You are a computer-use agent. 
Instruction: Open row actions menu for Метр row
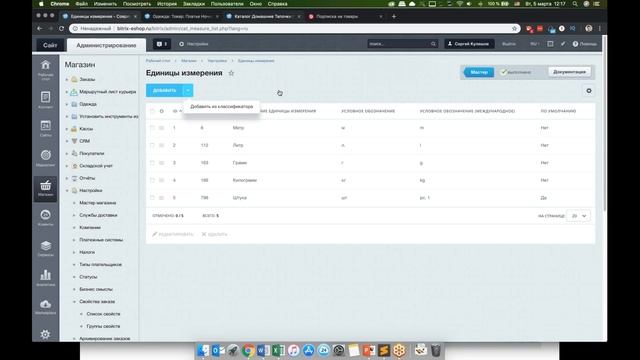tap(162, 128)
